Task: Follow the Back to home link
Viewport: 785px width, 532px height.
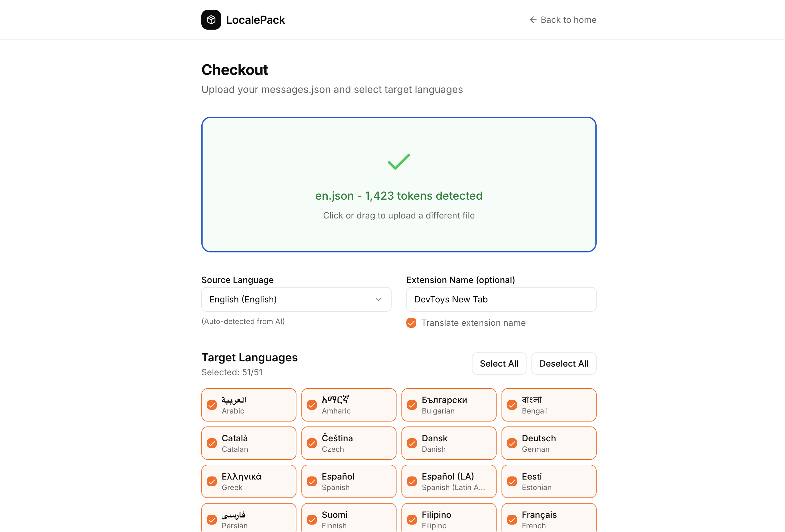Action: tap(562, 20)
